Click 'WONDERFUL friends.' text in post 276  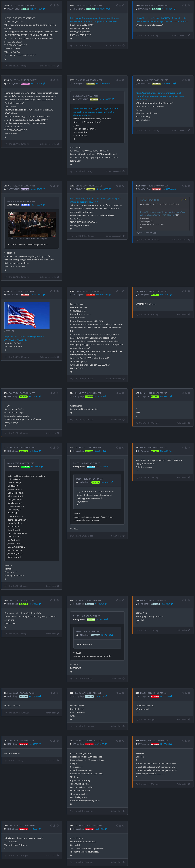click(145, 304)
